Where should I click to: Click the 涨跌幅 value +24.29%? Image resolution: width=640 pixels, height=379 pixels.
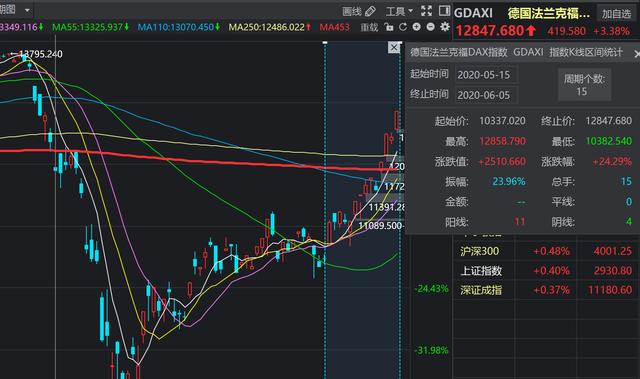(612, 162)
